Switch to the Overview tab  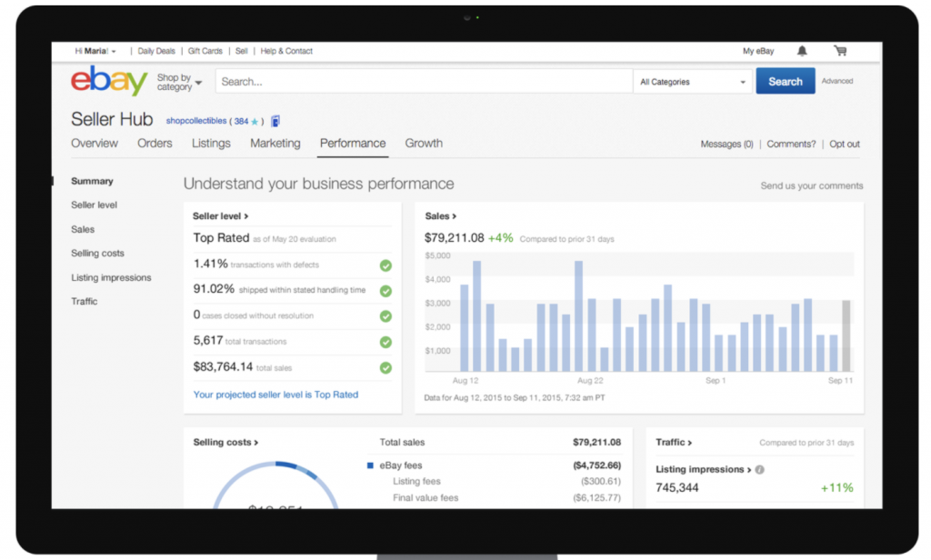(95, 143)
